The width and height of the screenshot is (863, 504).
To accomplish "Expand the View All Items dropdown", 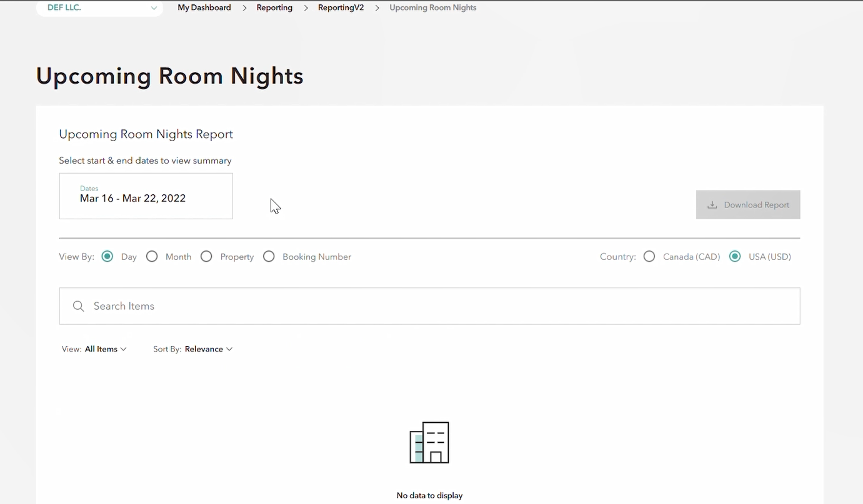I will coord(94,349).
